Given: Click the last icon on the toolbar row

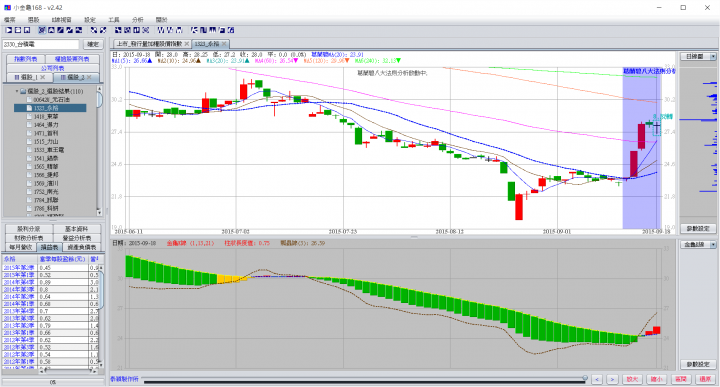Looking at the screenshot, I should click(x=231, y=30).
